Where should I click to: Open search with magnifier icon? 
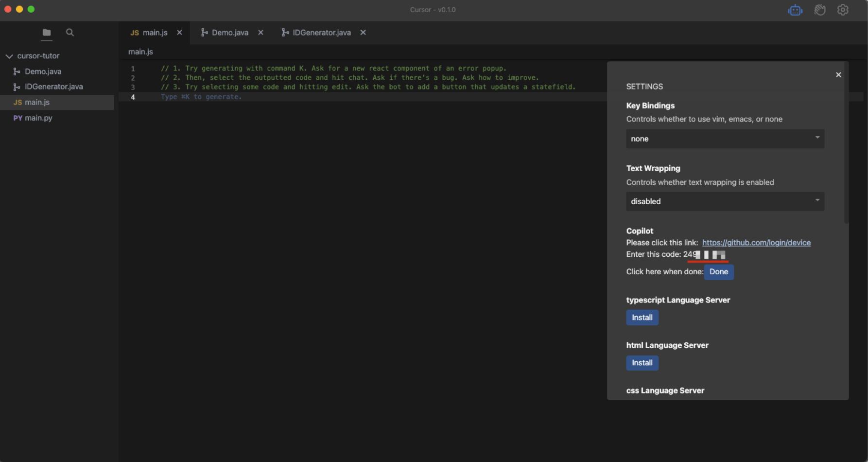point(70,33)
